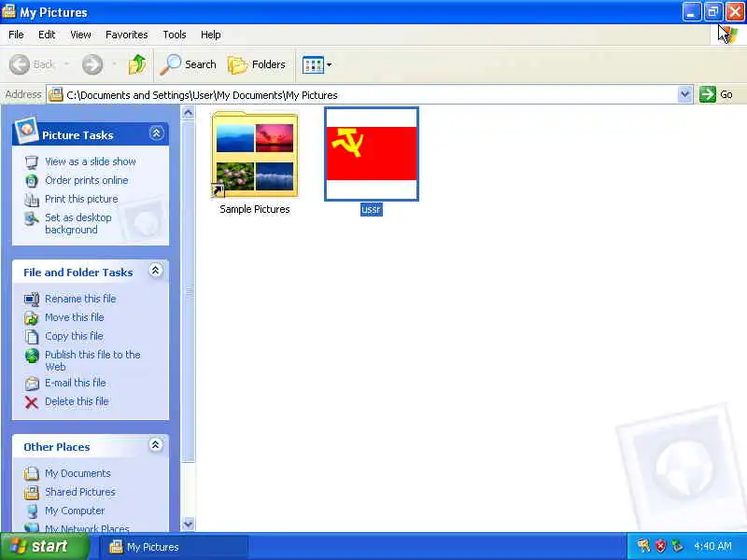
Task: Click Move this file
Action: coord(75,317)
